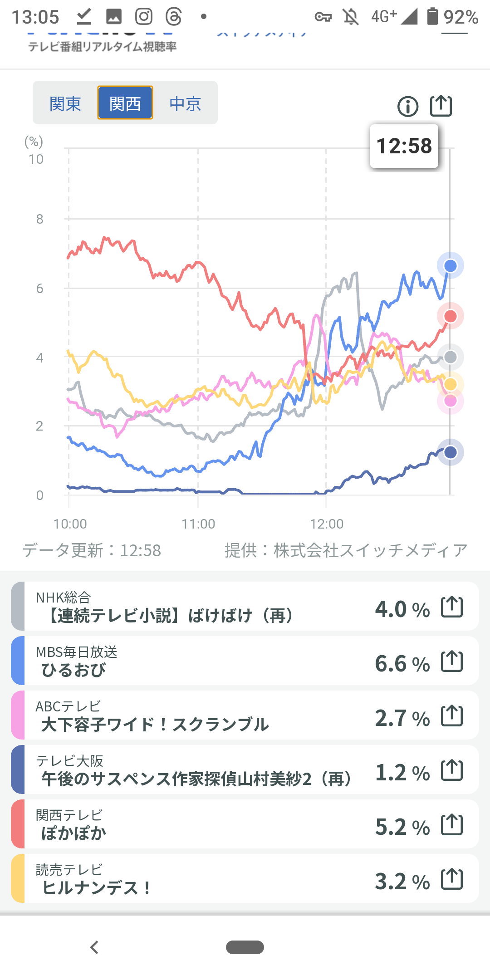Open the chart info icon

[407, 107]
